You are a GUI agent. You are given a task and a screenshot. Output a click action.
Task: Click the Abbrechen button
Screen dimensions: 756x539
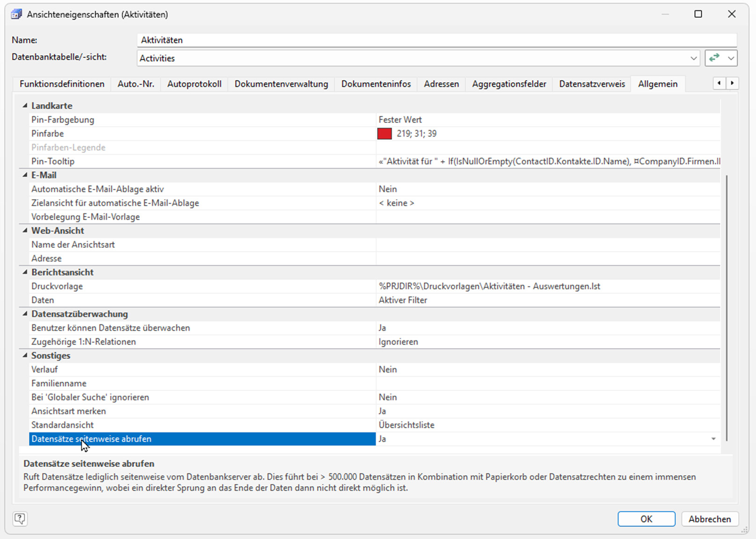(x=709, y=519)
